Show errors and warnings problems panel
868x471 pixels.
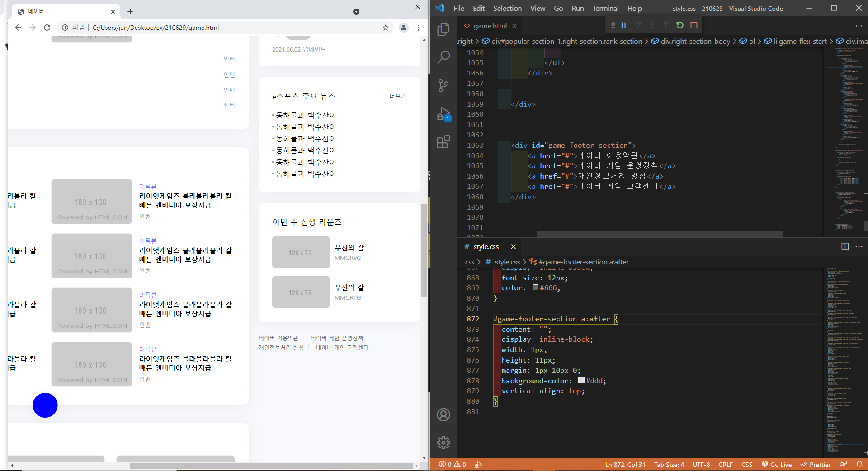[x=452, y=465]
